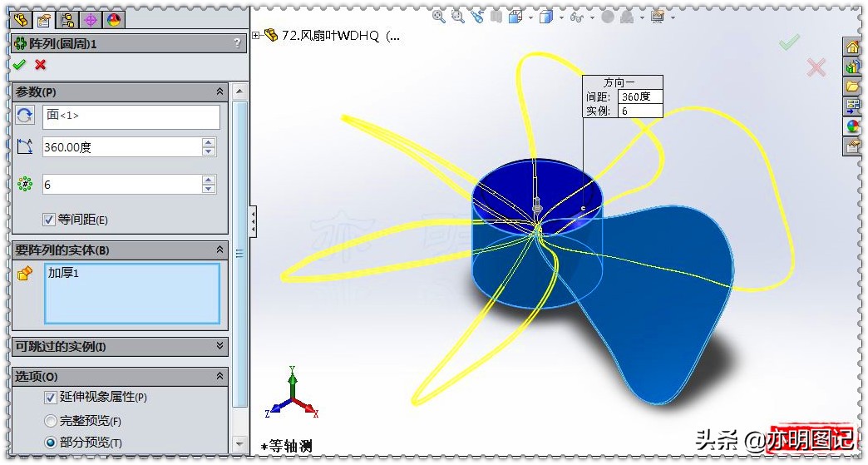Viewport: 868px width, 465px height.
Task: Open Custom Properties task pane icon
Action: [x=852, y=146]
